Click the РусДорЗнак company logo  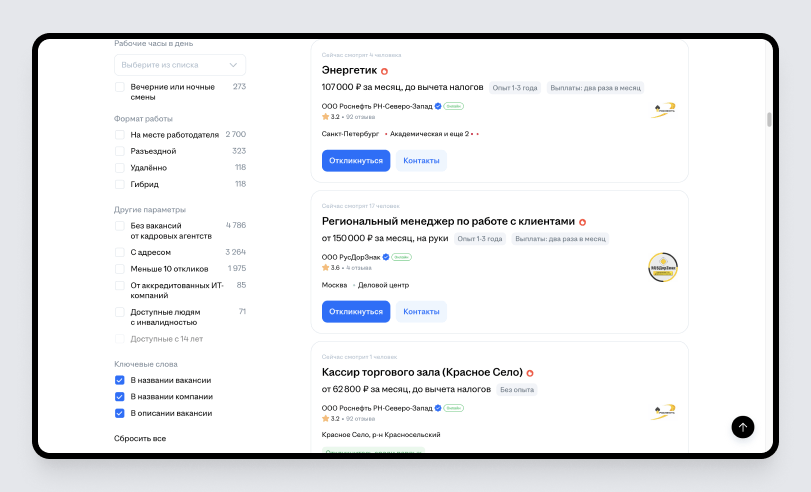pos(662,267)
